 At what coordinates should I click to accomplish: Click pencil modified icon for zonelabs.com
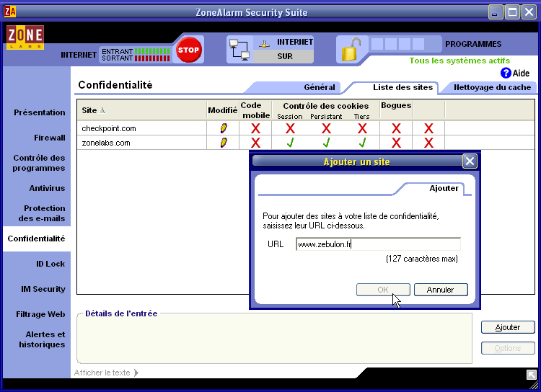pos(223,143)
